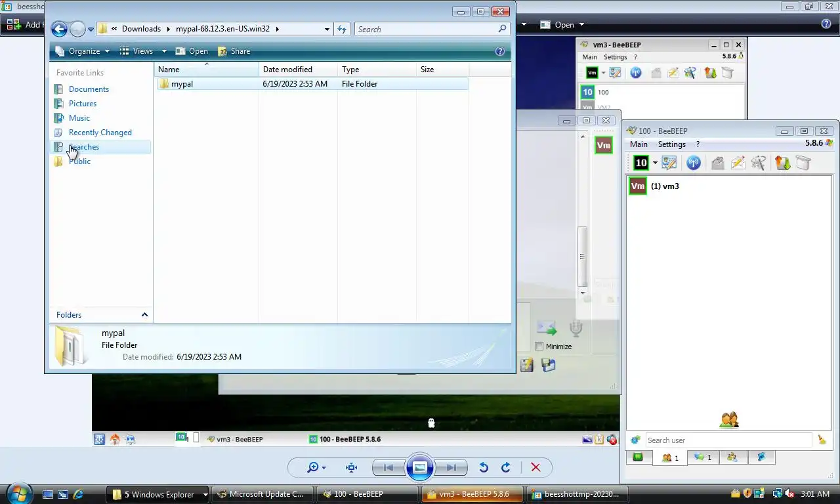840x504 pixels.
Task: Open zoom options in Photo Viewer
Action: [x=317, y=467]
